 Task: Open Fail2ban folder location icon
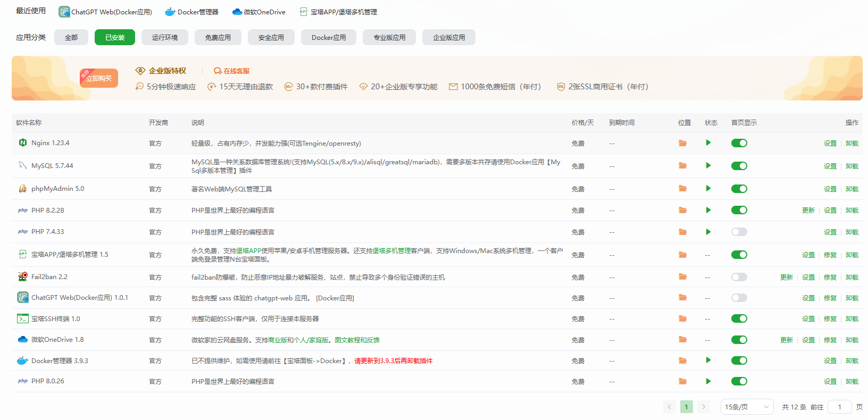click(x=682, y=277)
